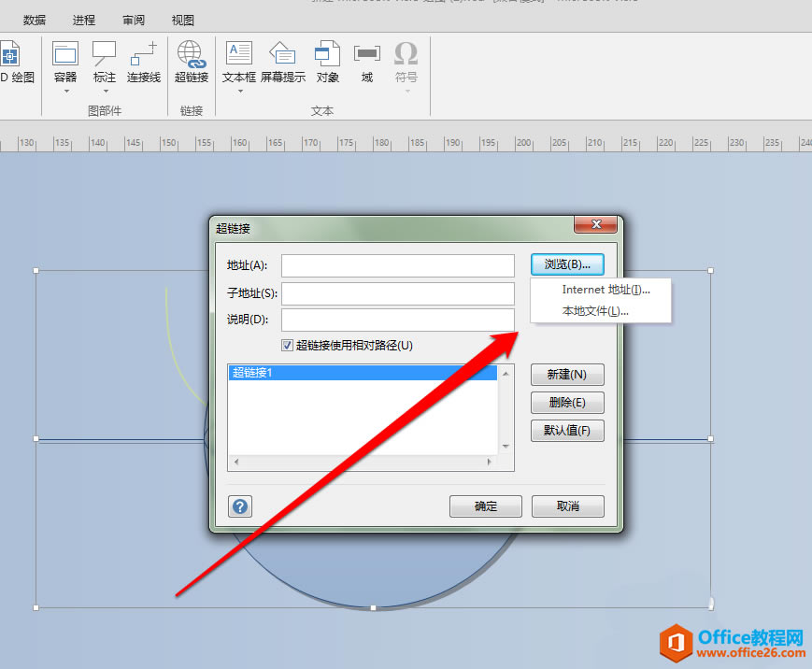Choose 本地文件 (Local File) menu entry

click(595, 311)
